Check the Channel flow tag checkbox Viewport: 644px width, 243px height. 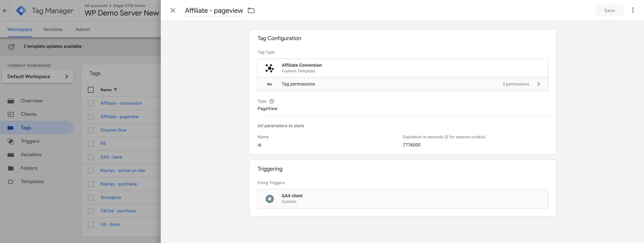point(91,130)
